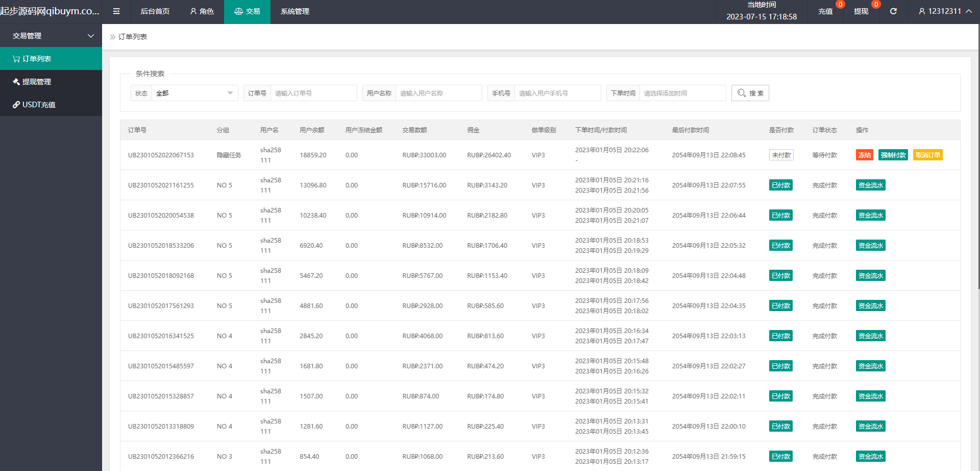This screenshot has width=980, height=471.
Task: Open 订单列表 in the sidebar
Action: (x=51, y=59)
